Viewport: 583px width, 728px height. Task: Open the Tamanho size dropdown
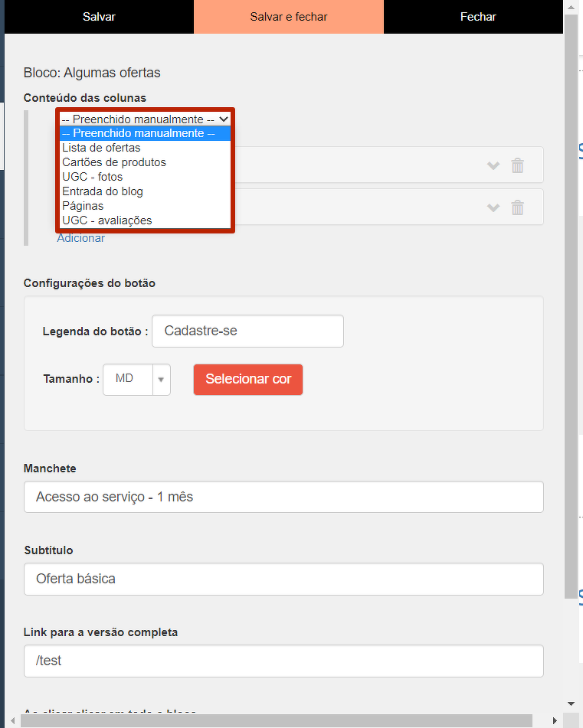pyautogui.click(x=136, y=379)
